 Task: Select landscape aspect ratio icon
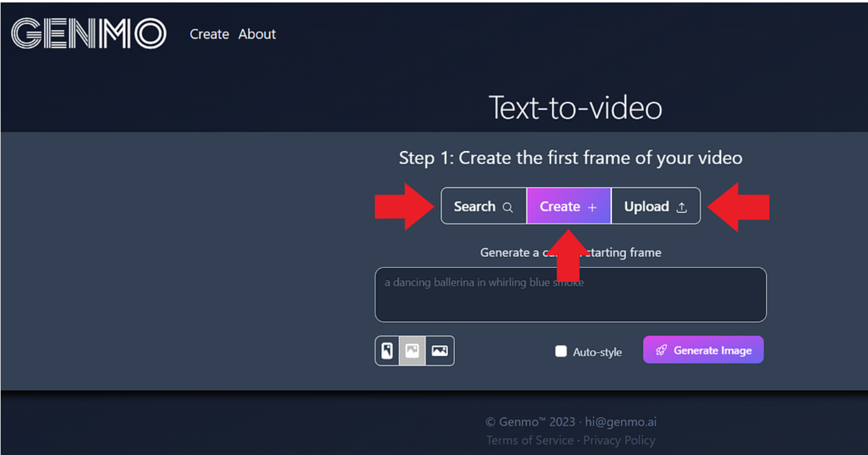tap(439, 351)
